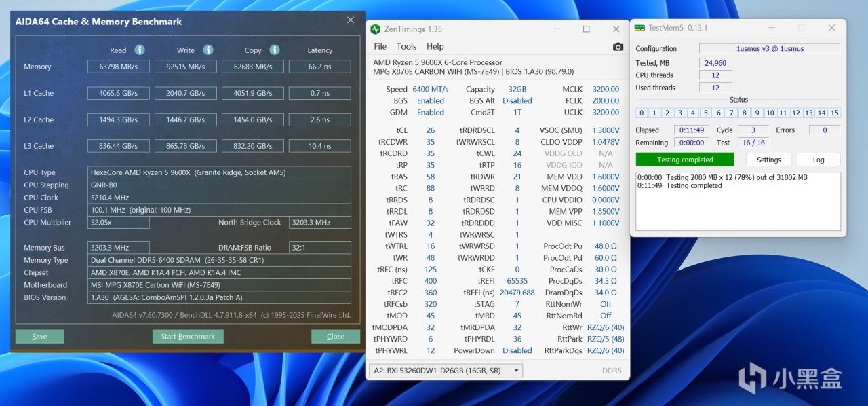
Task: Click the Memory Latency value 66.2 ns
Action: pyautogui.click(x=320, y=67)
